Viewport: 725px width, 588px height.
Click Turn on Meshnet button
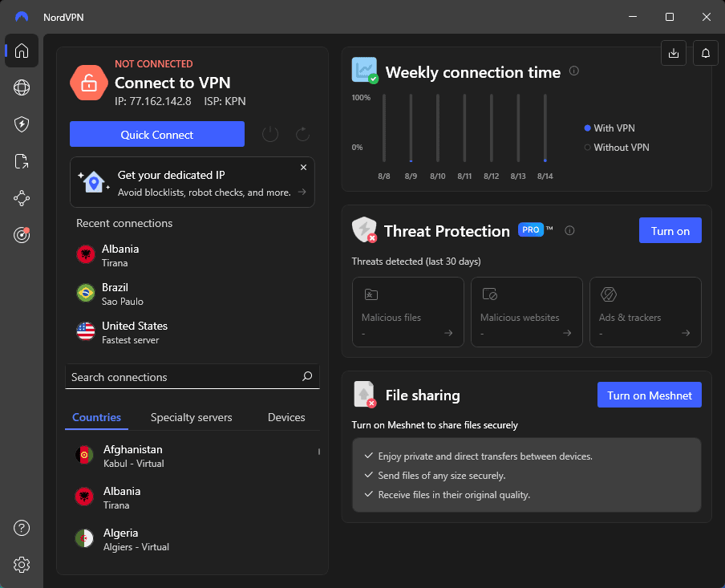(650, 395)
